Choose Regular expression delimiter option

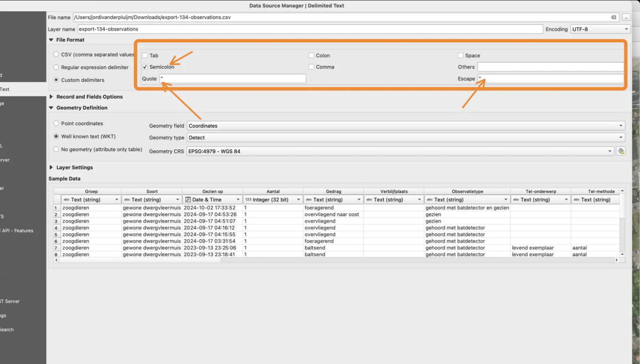[x=56, y=67]
